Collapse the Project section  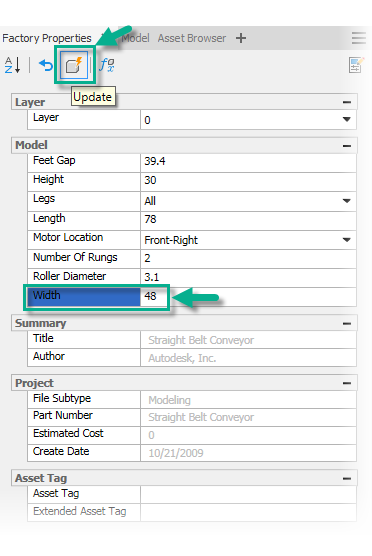[x=347, y=383]
